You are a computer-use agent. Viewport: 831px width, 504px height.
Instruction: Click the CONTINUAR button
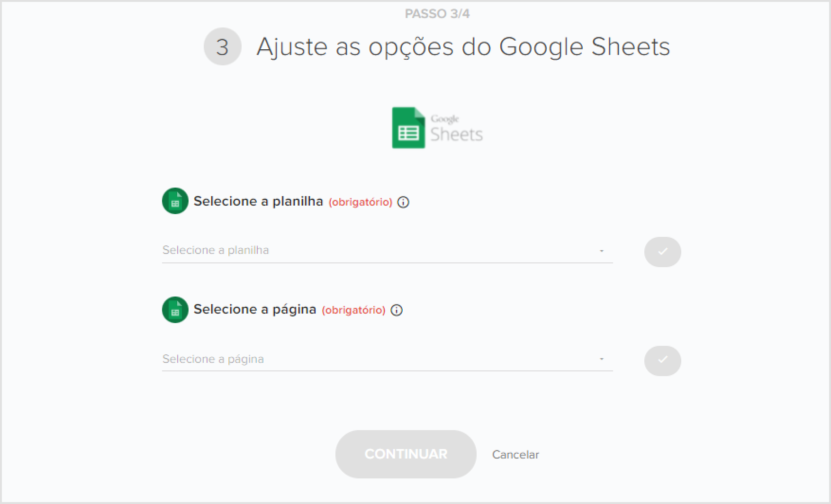406,454
